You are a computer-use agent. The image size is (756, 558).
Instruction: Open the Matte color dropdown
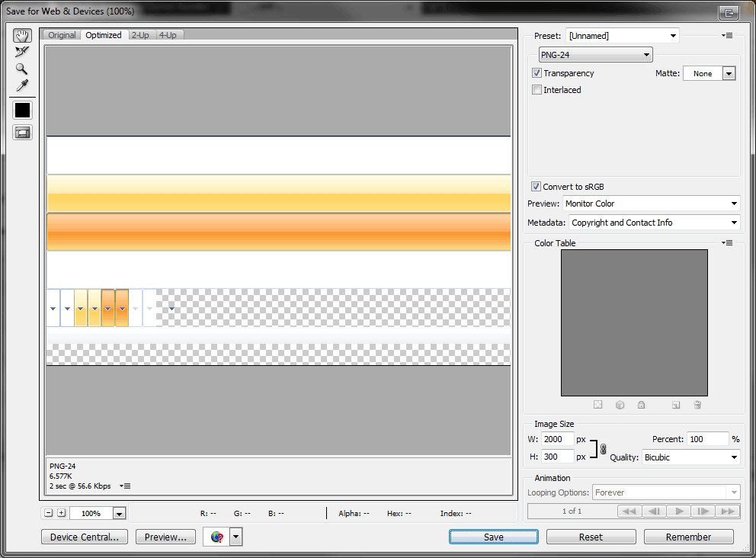[x=729, y=72]
